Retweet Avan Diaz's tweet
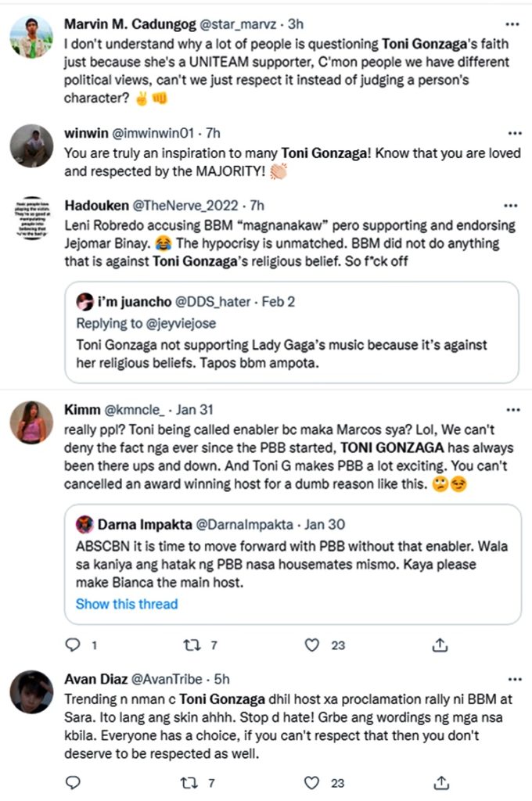532x801 pixels. [189, 782]
